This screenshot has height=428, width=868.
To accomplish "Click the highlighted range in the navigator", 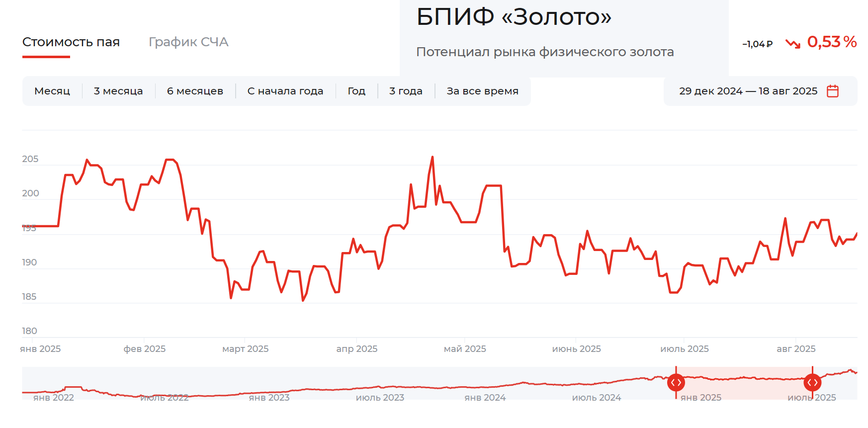I will [x=744, y=382].
